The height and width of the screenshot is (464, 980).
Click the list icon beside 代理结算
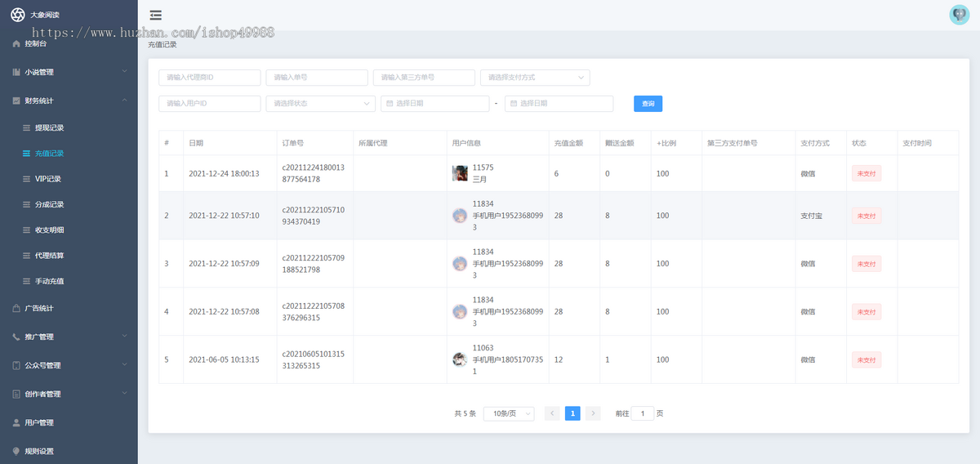27,256
